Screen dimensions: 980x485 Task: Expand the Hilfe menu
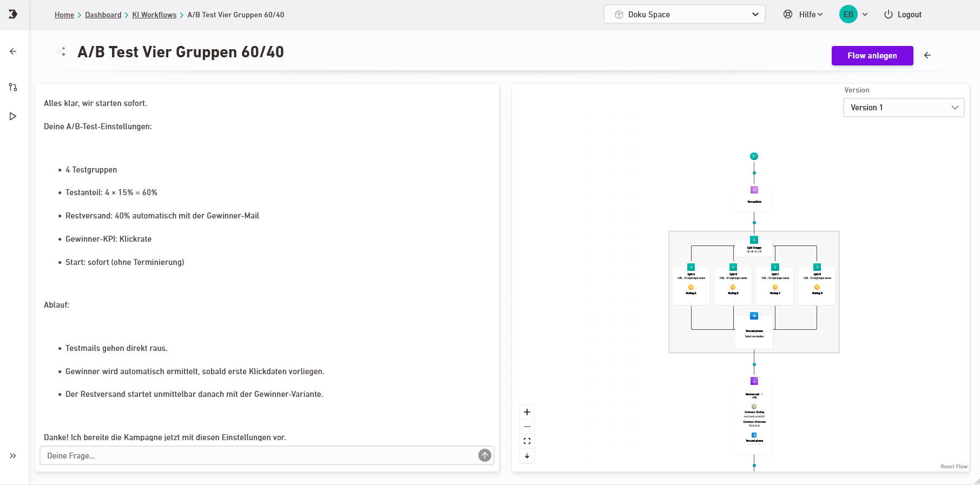point(804,15)
